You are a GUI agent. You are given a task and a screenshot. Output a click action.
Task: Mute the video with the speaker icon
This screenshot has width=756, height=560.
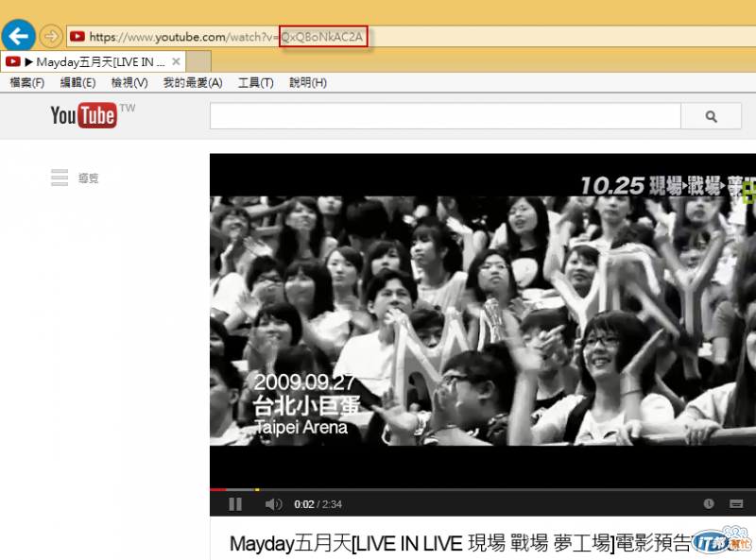pyautogui.click(x=273, y=504)
